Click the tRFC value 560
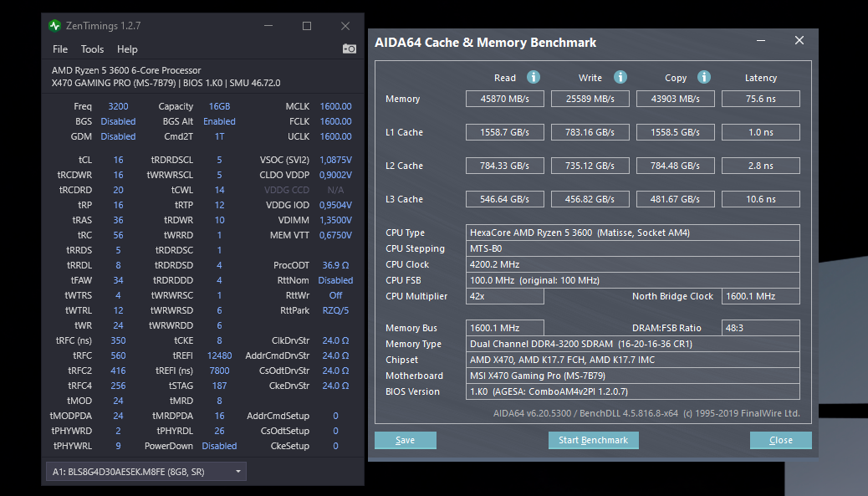 pos(118,355)
